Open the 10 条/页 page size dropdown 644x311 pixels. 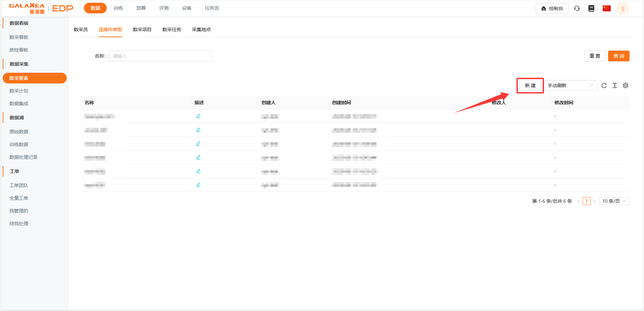(614, 201)
